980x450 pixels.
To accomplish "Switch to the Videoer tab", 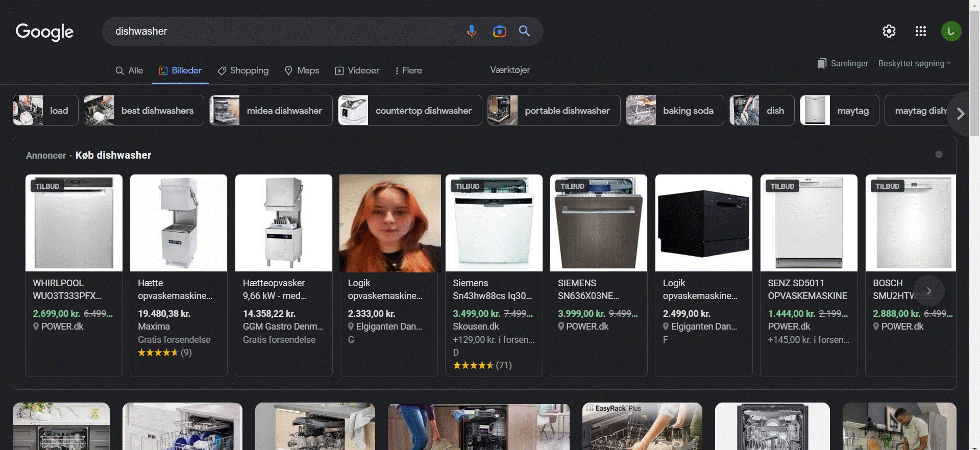I will (x=357, y=70).
